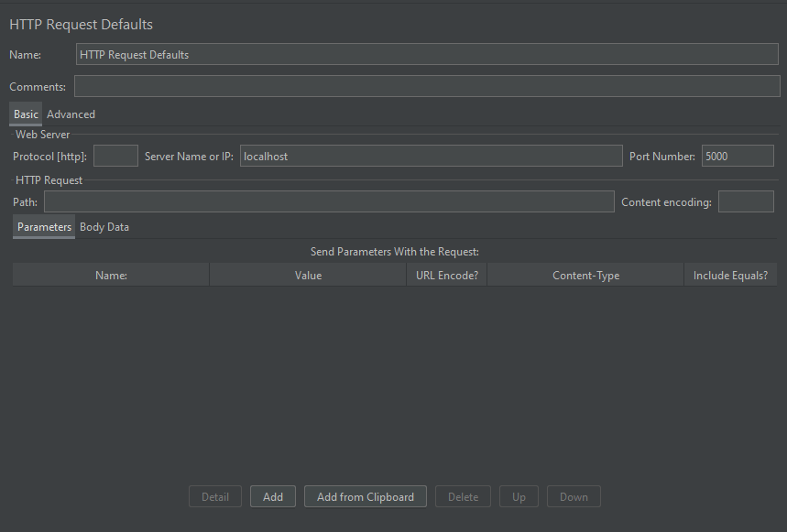
Task: Click the Up button
Action: point(519,497)
